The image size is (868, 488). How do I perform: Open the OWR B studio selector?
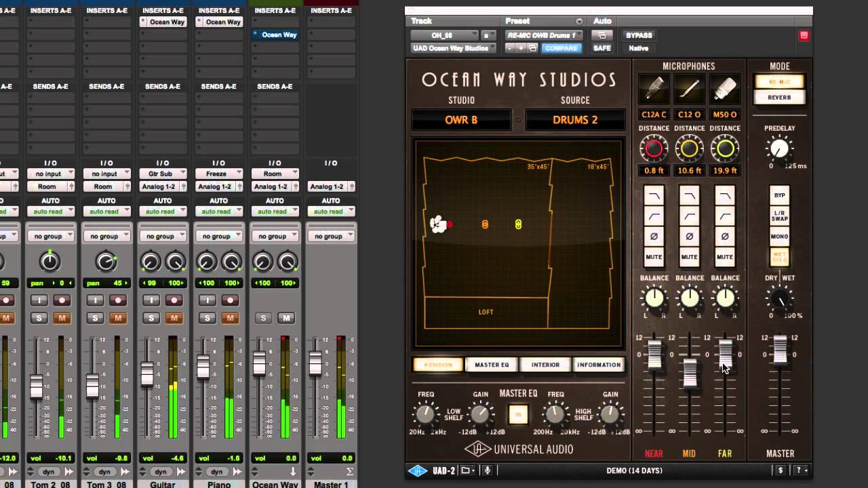tap(461, 120)
